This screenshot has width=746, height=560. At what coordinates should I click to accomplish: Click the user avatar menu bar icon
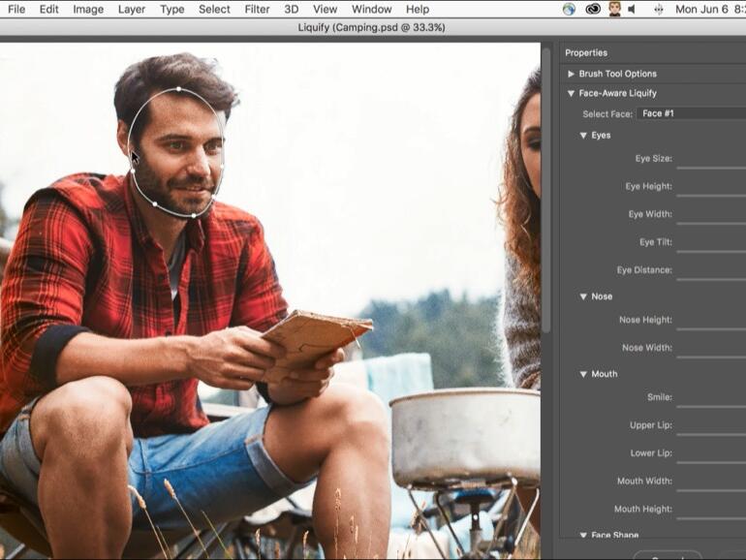point(614,9)
